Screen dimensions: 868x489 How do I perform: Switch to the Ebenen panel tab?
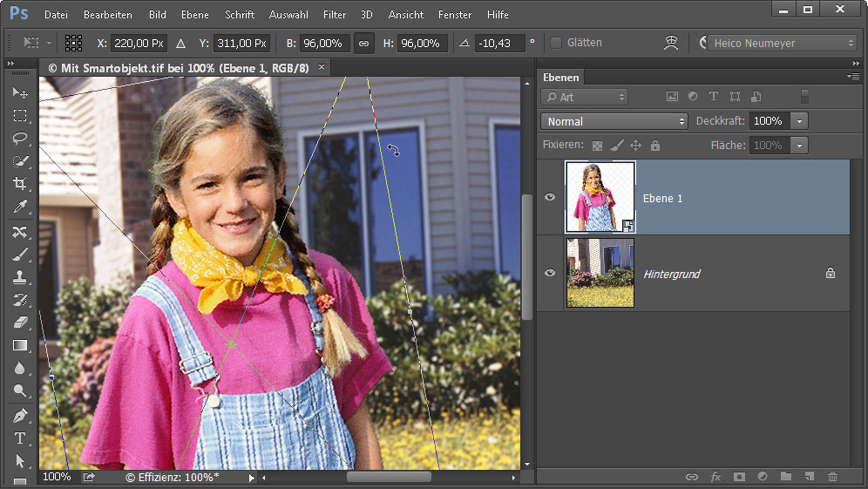(560, 77)
